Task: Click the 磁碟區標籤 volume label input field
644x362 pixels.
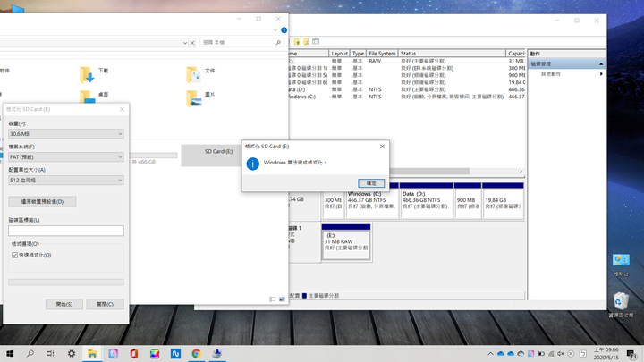Action: [x=65, y=231]
